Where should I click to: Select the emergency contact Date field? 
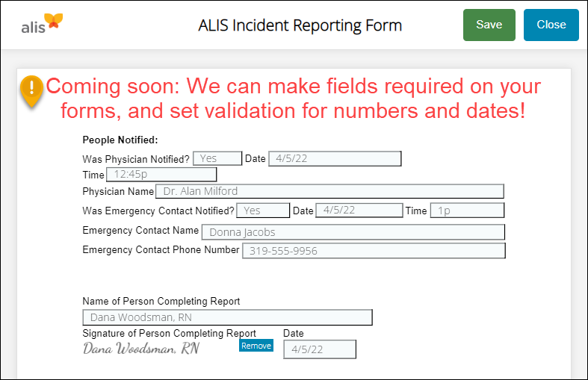pos(359,211)
